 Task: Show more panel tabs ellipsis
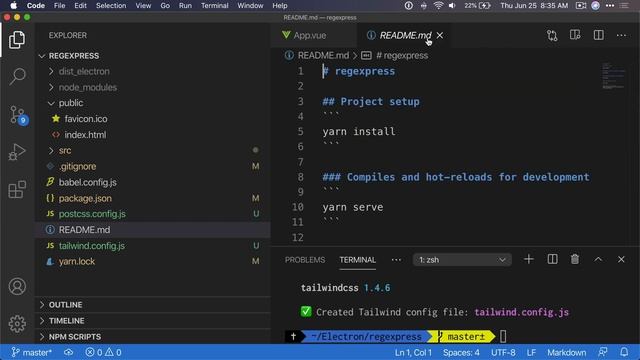click(x=396, y=260)
